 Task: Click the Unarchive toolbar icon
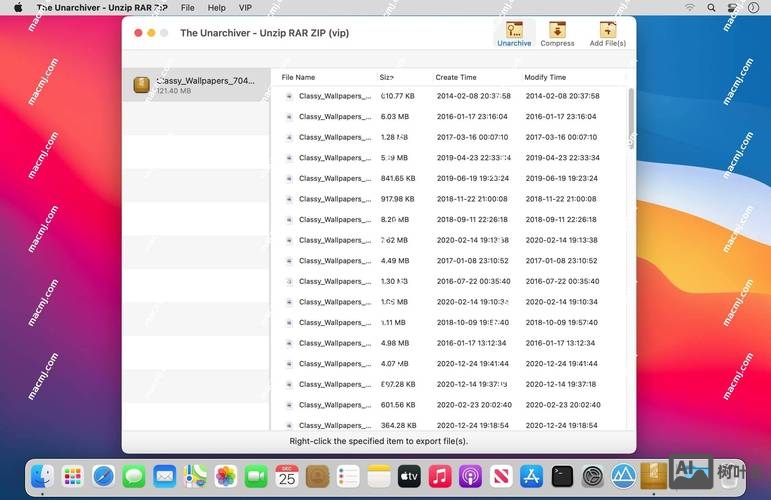(514, 32)
